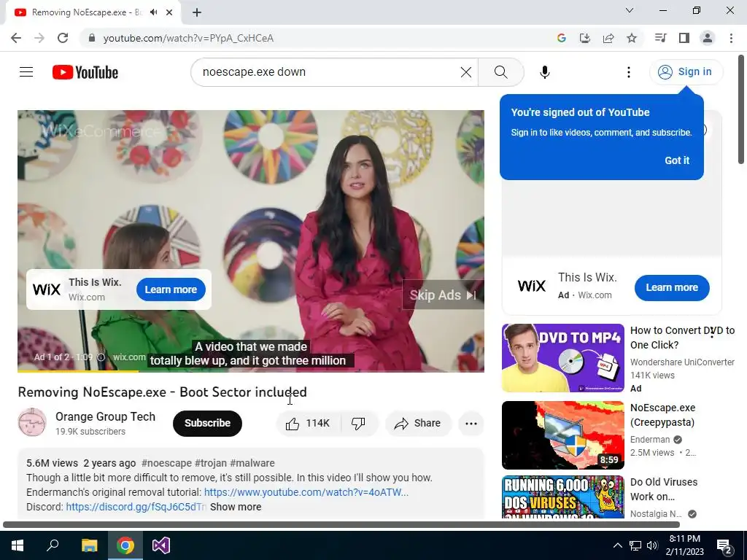Close the Removing NoEscape.exe tab

169,12
